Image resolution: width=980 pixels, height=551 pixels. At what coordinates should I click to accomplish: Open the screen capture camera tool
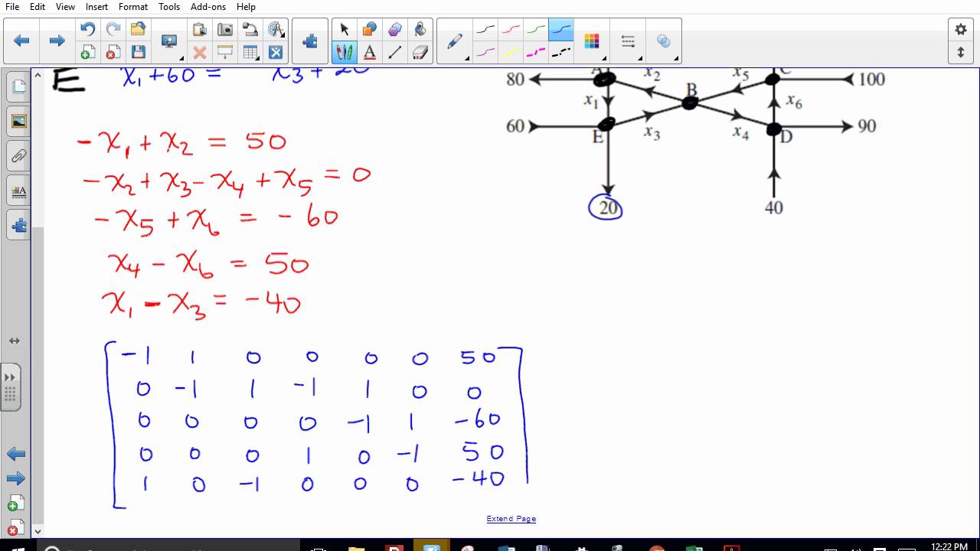[225, 30]
